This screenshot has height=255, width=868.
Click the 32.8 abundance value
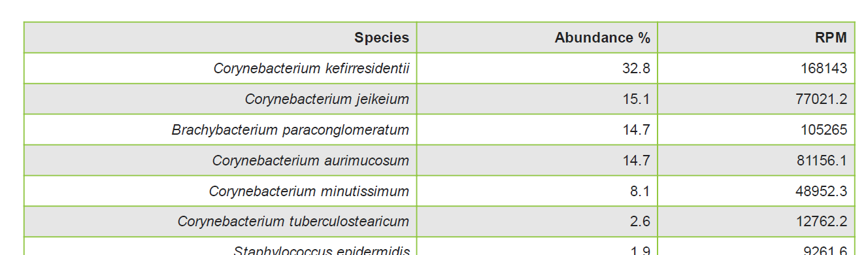tap(636, 68)
